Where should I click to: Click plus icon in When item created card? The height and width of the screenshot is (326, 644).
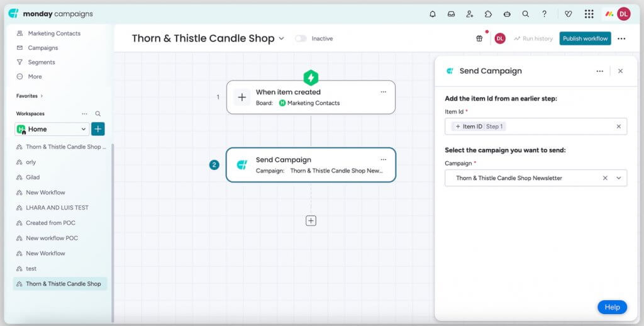pyautogui.click(x=242, y=98)
